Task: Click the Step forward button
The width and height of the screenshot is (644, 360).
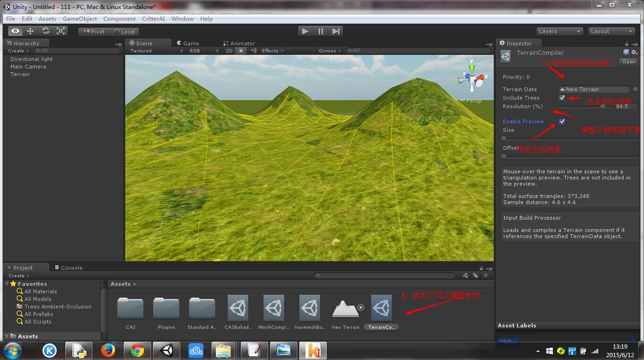Action: point(336,31)
